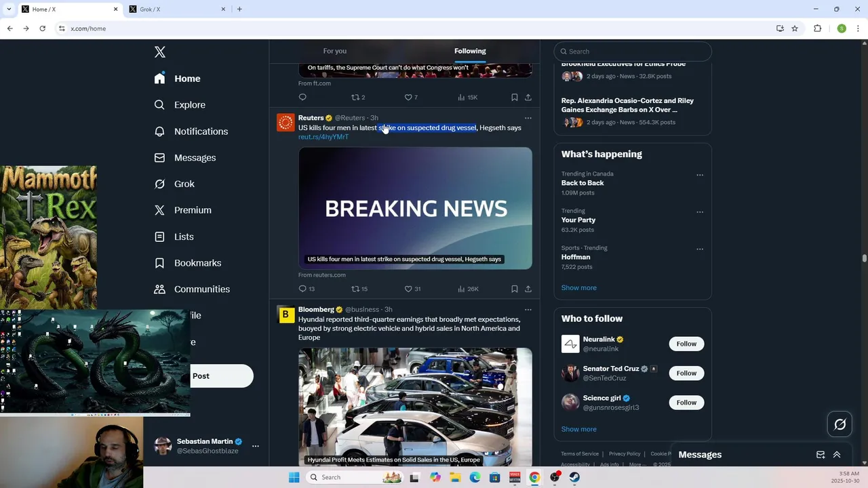This screenshot has width=868, height=488.
Task: Open Sebastian Martin account menu dots
Action: pos(256,446)
